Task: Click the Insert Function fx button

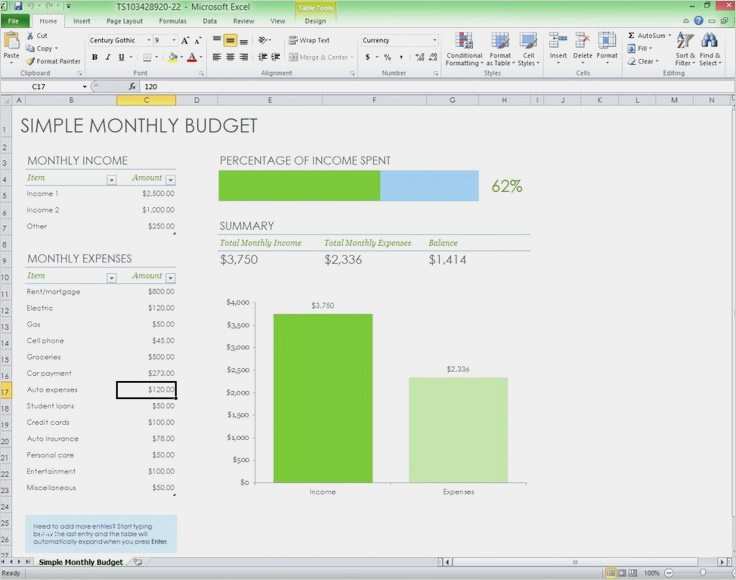Action: (x=132, y=86)
